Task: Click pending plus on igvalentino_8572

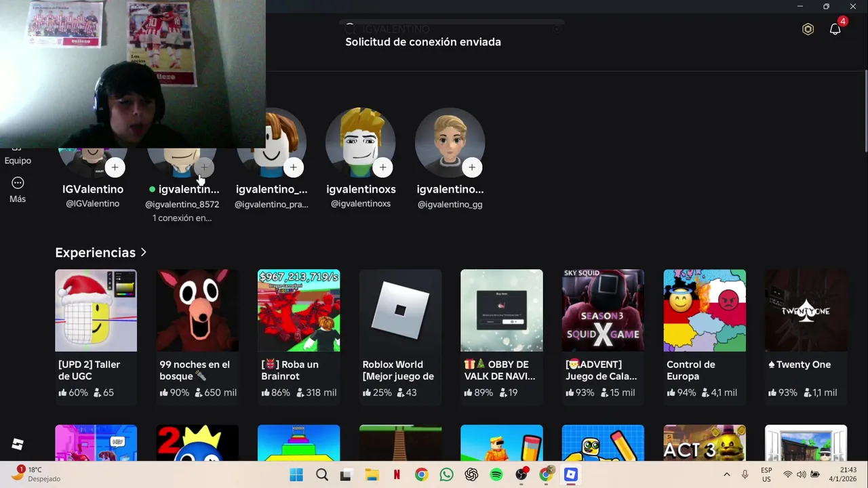Action: (204, 167)
